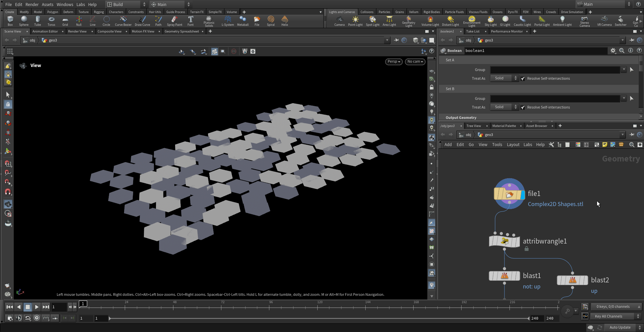Open the Build desktop dropdown

127,4
